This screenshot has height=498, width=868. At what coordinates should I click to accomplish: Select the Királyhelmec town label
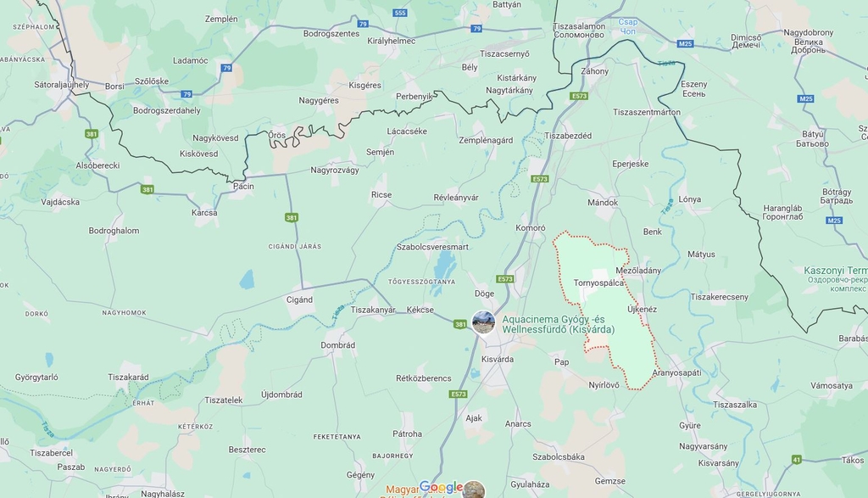(392, 41)
